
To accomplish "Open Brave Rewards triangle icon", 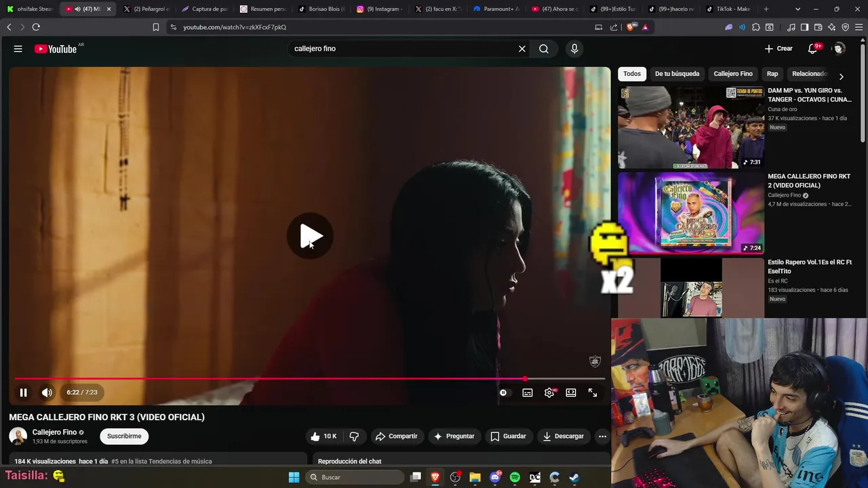I will point(645,27).
